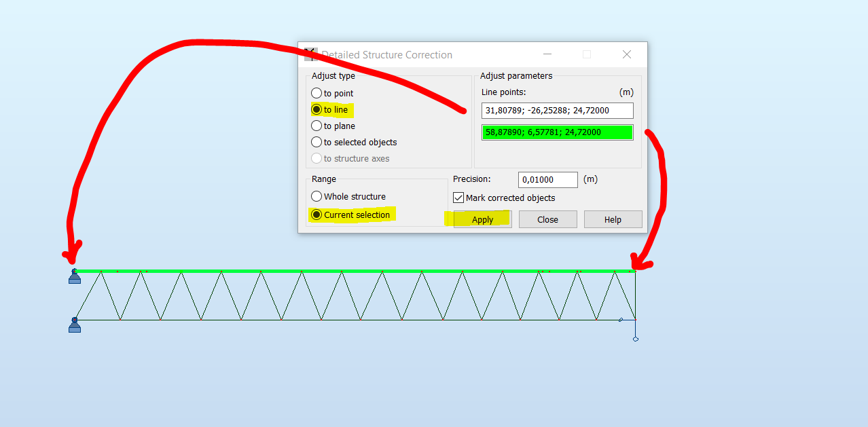Edit the first Line points coordinates field
Image resolution: width=868 pixels, height=427 pixels.
(557, 110)
